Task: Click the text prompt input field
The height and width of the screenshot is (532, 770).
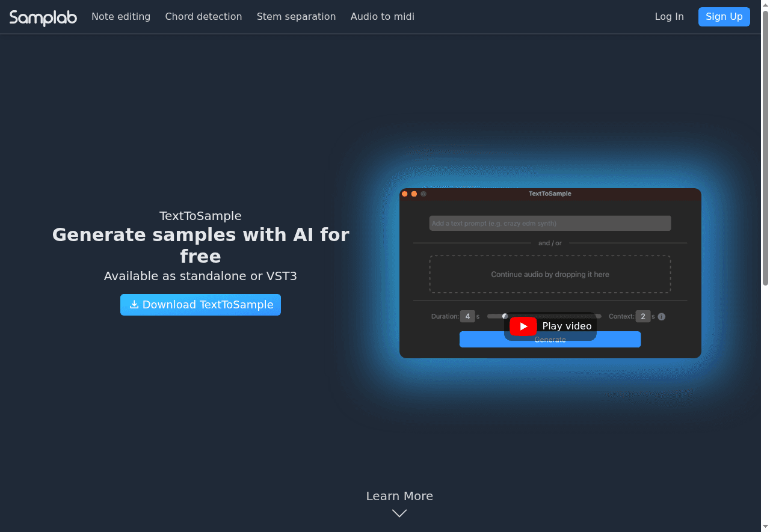Action: (550, 224)
